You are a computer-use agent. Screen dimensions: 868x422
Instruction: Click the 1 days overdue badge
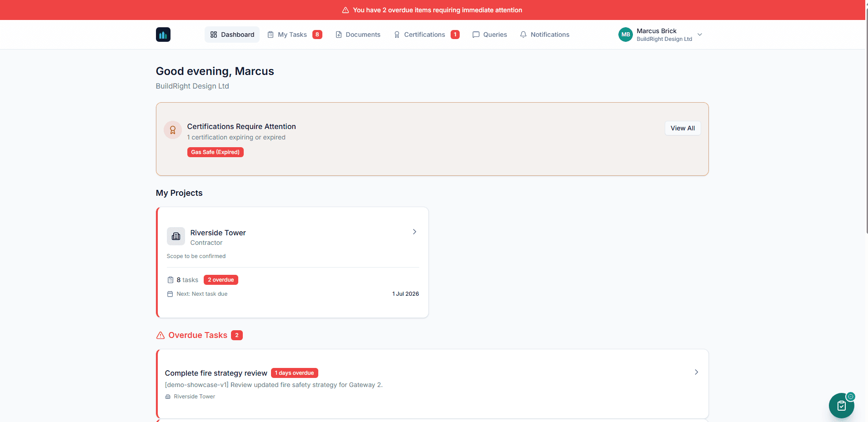(294, 373)
